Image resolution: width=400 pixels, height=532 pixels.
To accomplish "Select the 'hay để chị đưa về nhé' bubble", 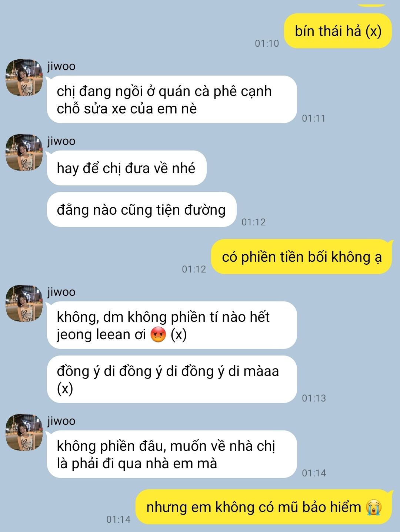I will pos(127,168).
